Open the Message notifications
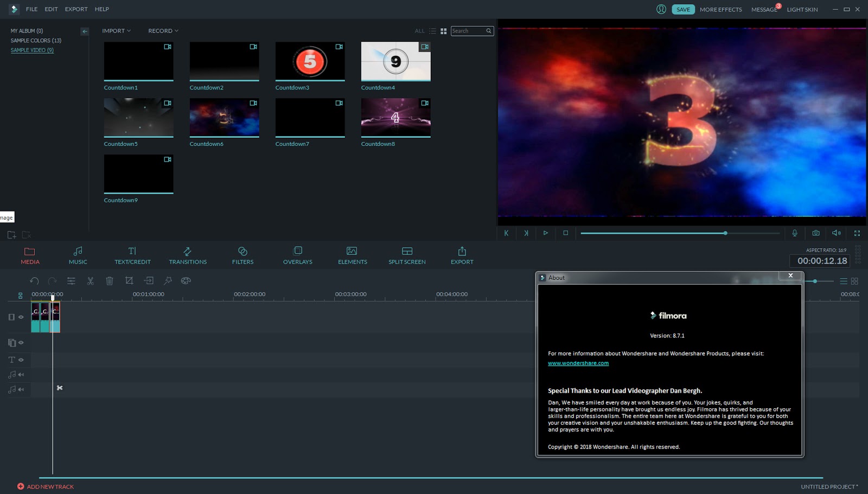The image size is (868, 494). pyautogui.click(x=764, y=9)
